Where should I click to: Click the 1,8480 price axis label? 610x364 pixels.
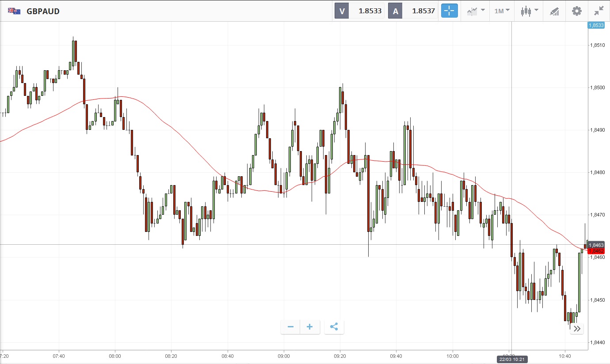(597, 172)
